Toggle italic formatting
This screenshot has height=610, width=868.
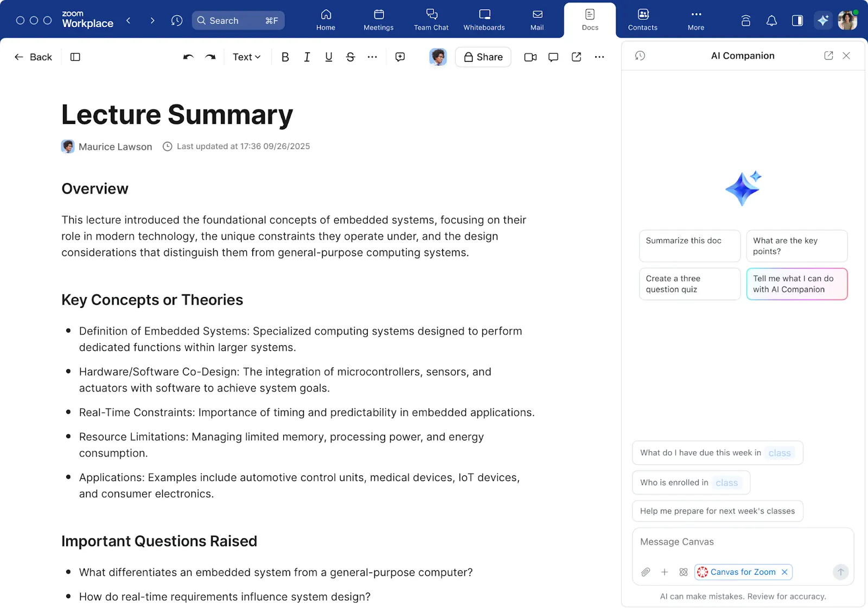pyautogui.click(x=307, y=57)
